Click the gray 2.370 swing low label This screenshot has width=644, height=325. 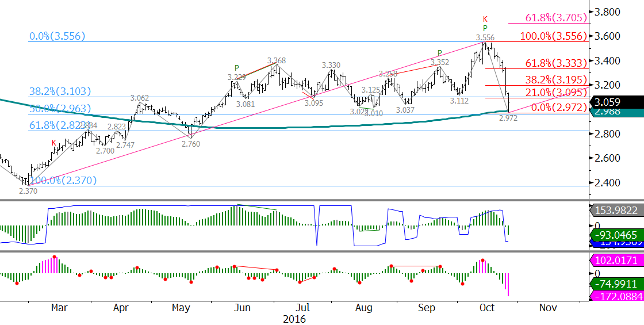(28, 190)
